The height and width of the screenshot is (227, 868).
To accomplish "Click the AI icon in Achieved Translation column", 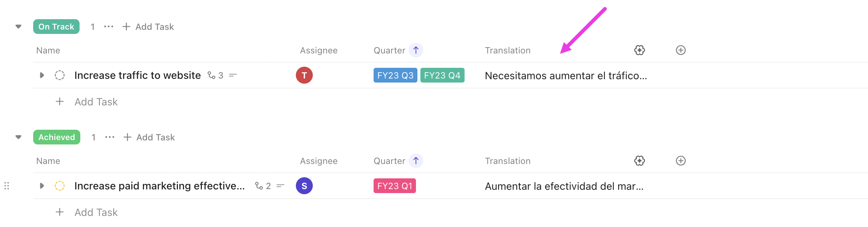I will click(639, 161).
